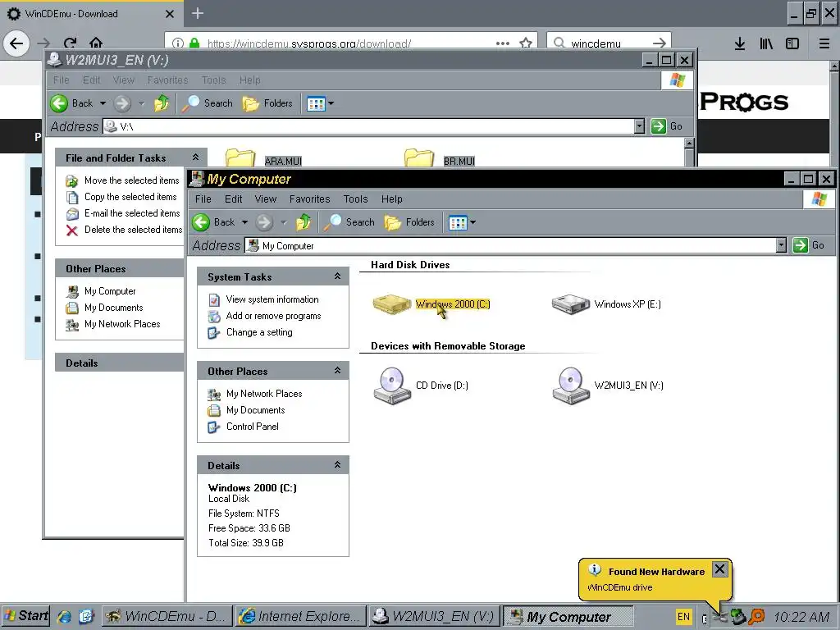Toggle Folders pane in My Computer toolbar

(409, 221)
